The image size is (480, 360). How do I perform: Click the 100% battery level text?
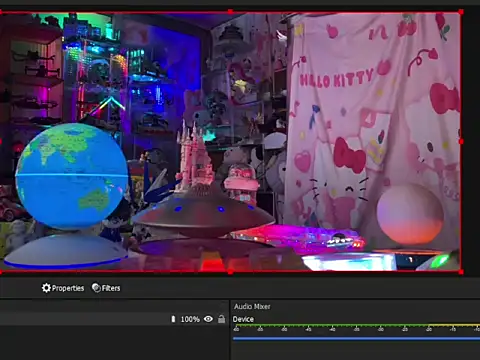pyautogui.click(x=190, y=319)
